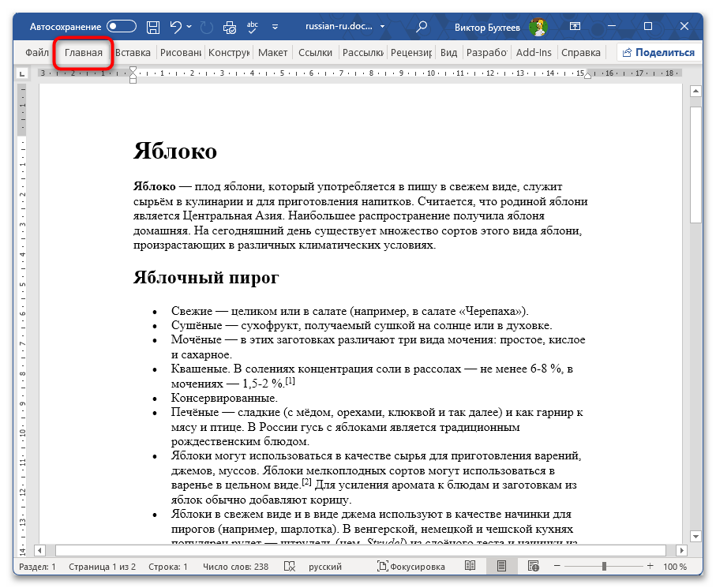Click the zoom out minus button

click(557, 566)
